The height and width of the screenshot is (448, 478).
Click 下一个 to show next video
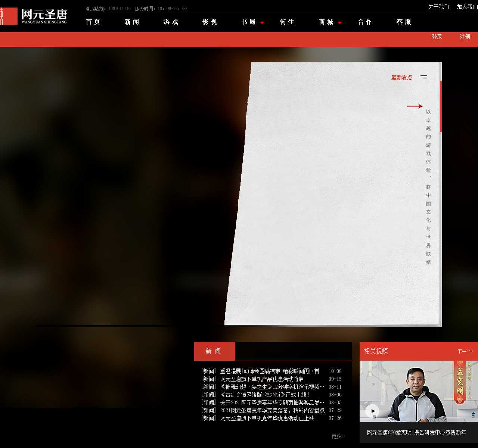[x=465, y=351]
